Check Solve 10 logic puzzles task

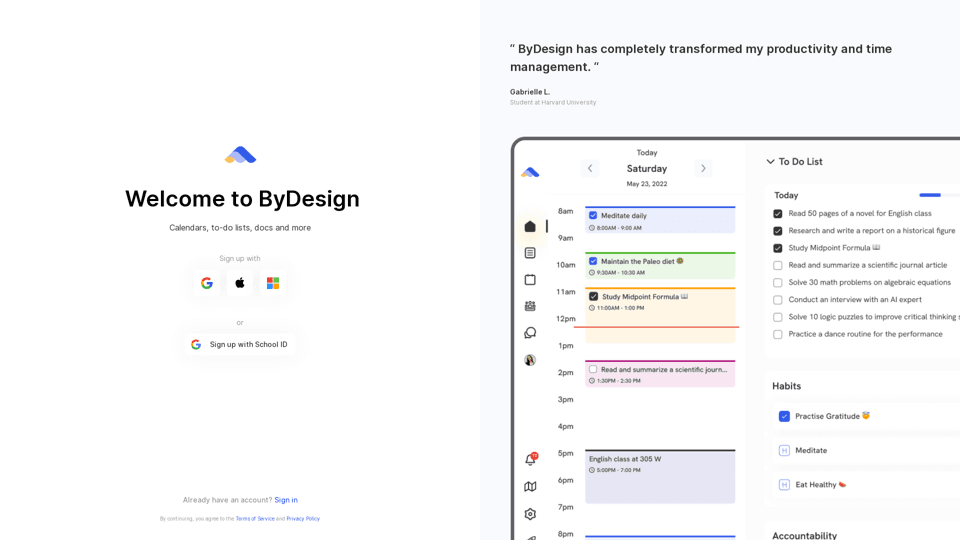pyautogui.click(x=778, y=317)
